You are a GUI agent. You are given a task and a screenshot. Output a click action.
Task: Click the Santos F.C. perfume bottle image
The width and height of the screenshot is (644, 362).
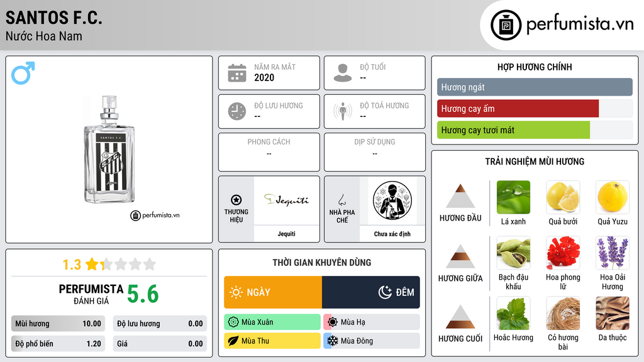tap(109, 150)
